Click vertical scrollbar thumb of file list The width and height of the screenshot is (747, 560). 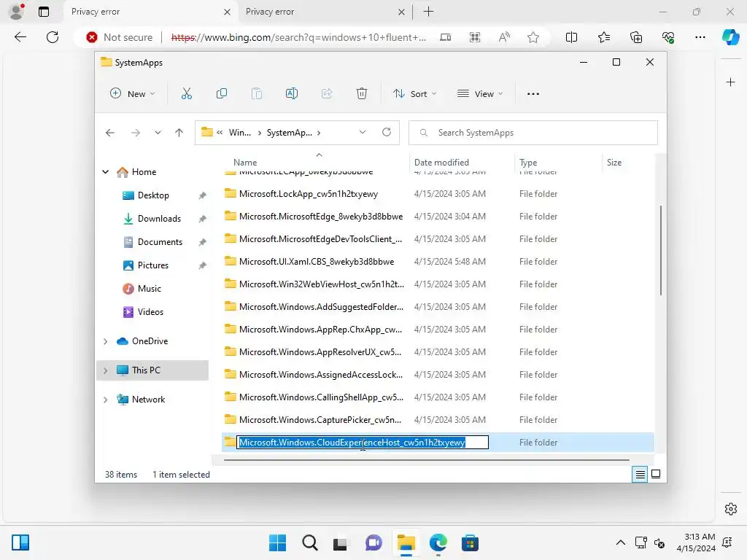click(x=660, y=250)
